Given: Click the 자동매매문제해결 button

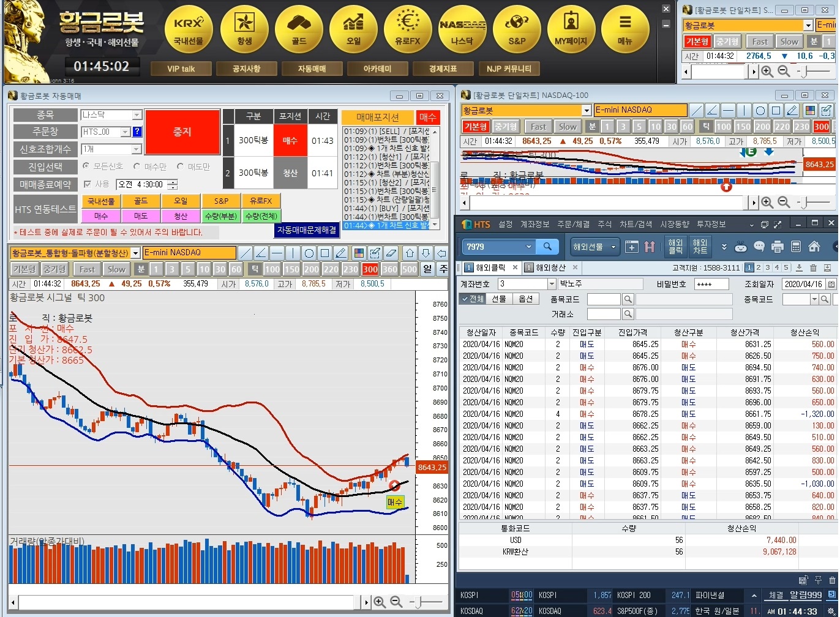Looking at the screenshot, I should (306, 230).
